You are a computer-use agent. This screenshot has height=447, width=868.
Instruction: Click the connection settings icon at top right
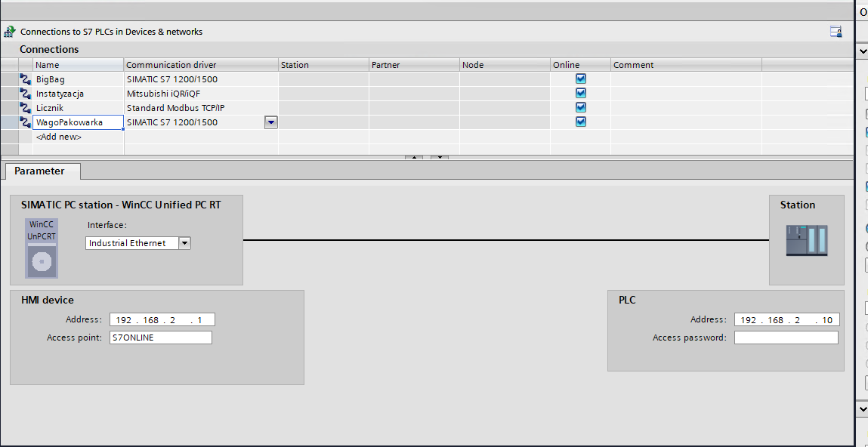point(836,32)
